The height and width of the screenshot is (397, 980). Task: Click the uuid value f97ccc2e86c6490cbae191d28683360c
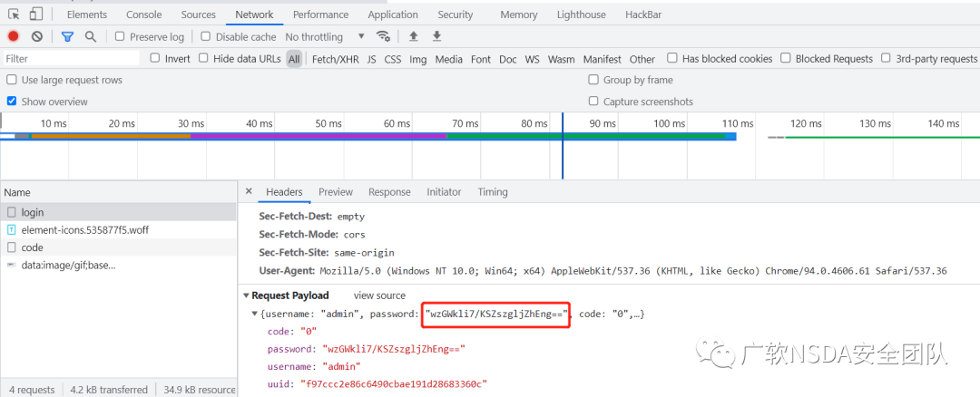pyautogui.click(x=394, y=383)
